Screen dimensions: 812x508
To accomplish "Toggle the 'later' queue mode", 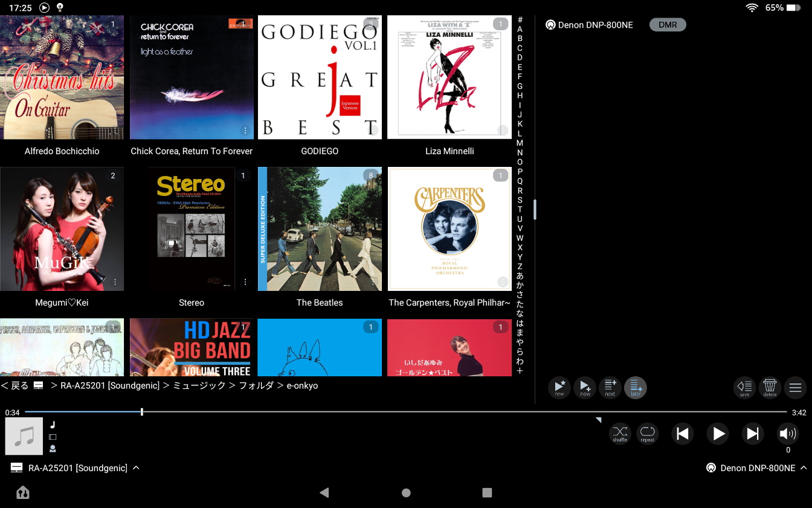I will point(636,388).
